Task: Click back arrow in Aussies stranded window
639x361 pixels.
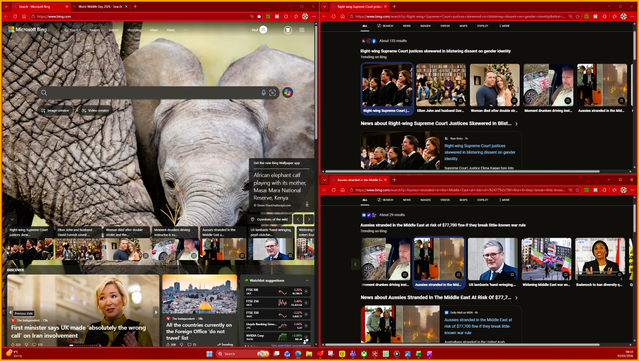Action: (325, 190)
